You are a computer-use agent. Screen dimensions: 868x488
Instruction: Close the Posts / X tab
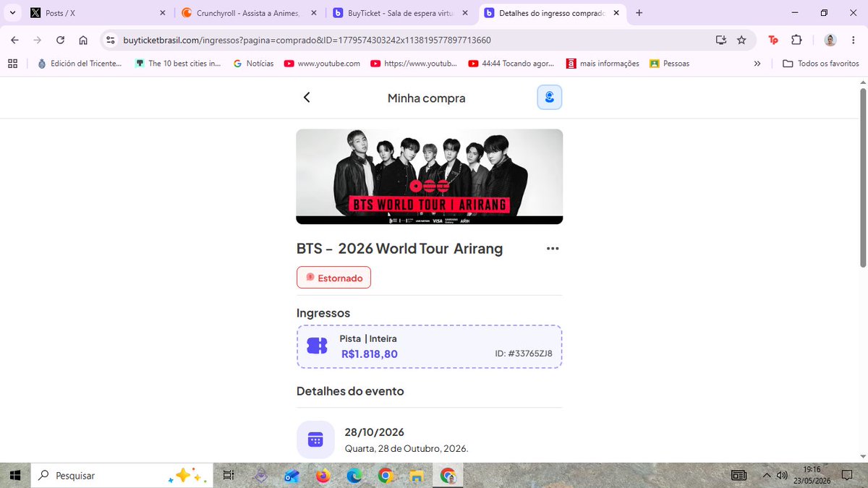[x=163, y=13]
